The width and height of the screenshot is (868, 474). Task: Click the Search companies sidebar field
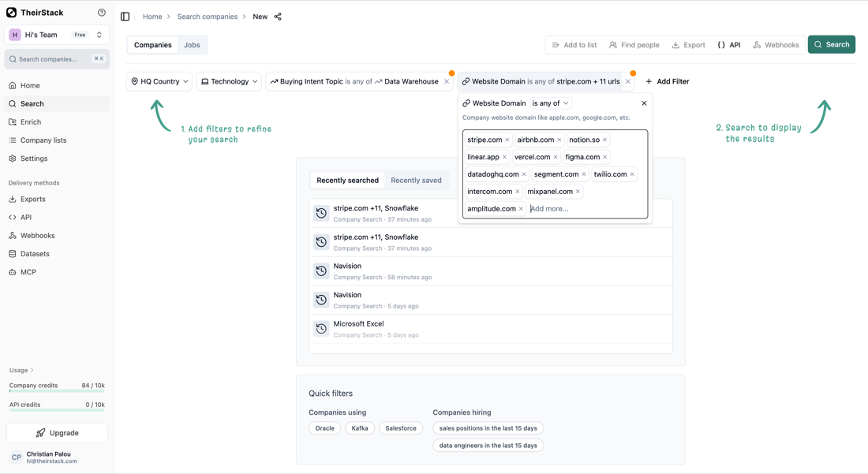pyautogui.click(x=57, y=59)
